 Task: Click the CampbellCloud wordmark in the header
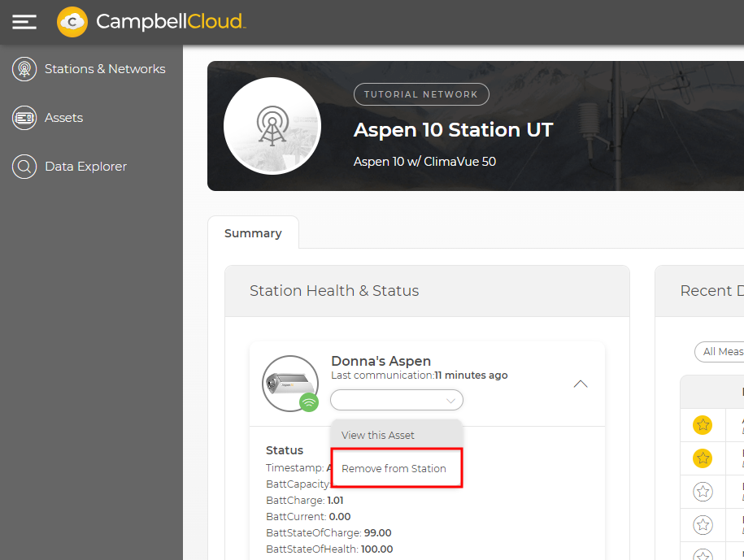[171, 22]
